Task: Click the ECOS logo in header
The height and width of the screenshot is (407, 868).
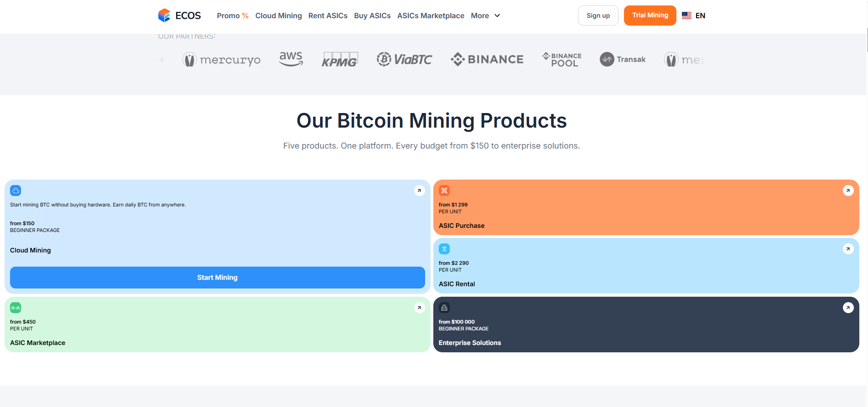Action: (179, 15)
